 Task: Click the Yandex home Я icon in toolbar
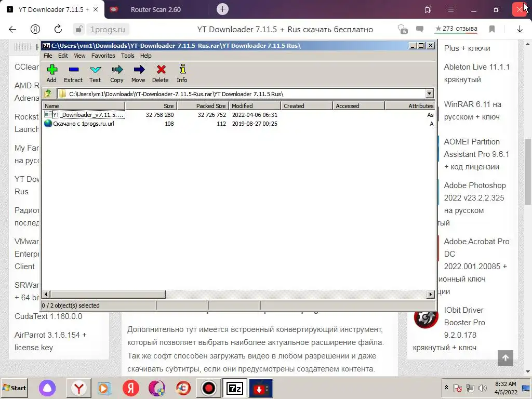35,29
